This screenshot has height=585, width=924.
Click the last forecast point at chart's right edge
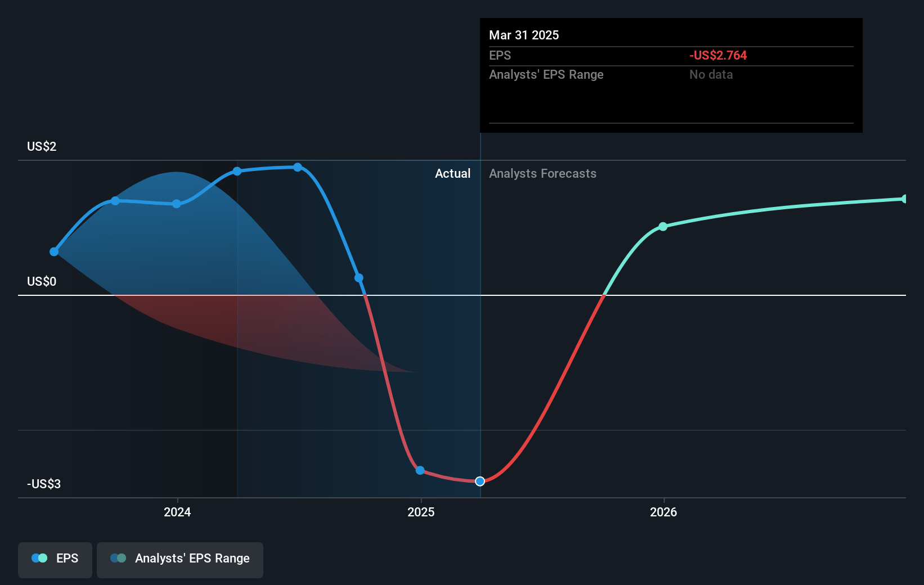(x=904, y=199)
